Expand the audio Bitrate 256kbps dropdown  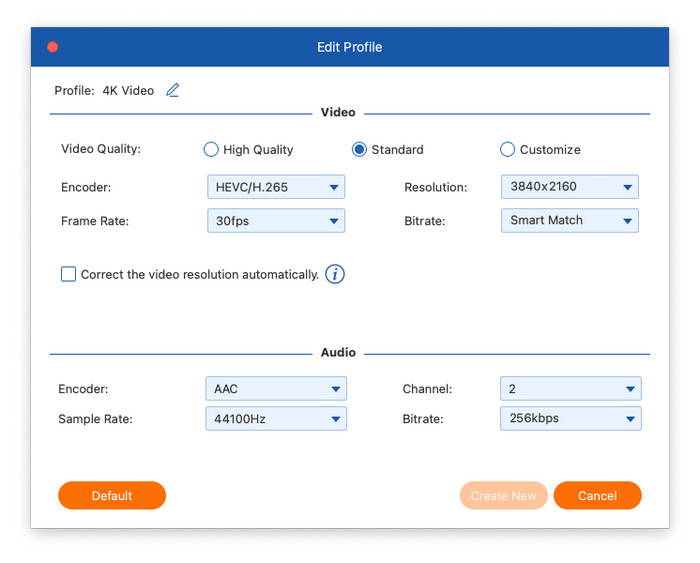[x=570, y=419]
